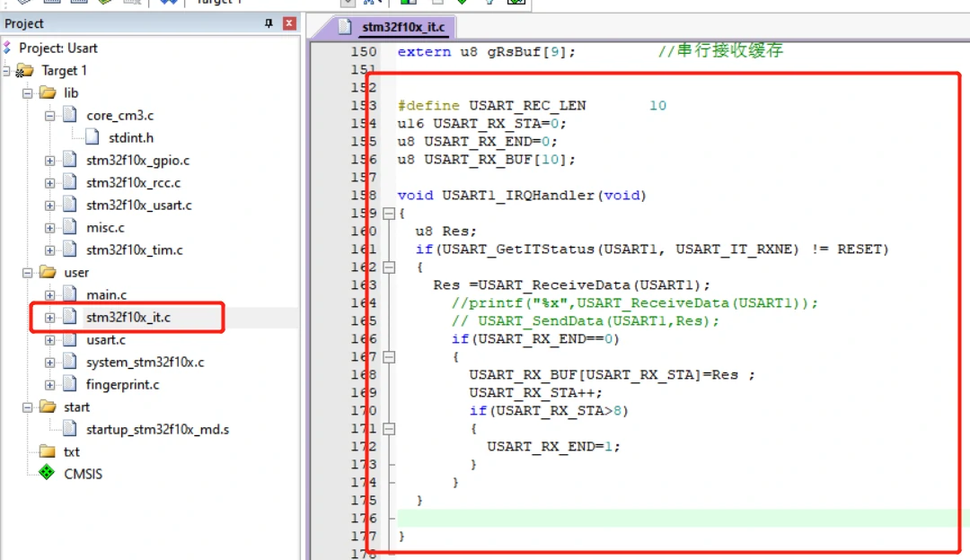Open stm32f10x_usart.c in the tree

point(139,205)
